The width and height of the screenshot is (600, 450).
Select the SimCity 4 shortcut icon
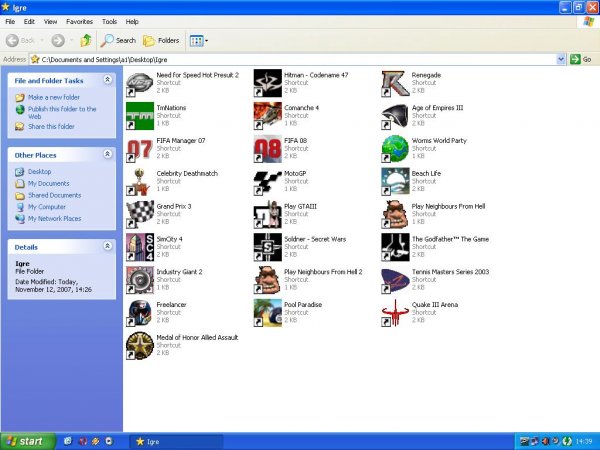(x=140, y=247)
